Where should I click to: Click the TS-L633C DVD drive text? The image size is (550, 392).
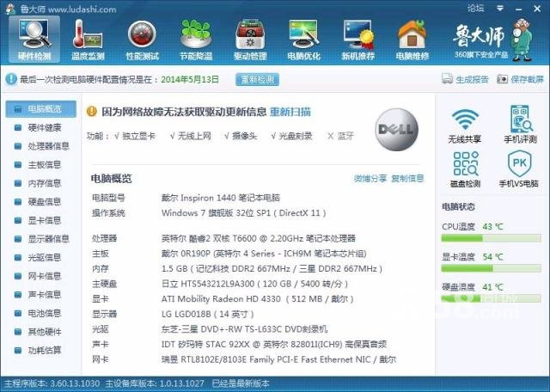click(x=244, y=329)
